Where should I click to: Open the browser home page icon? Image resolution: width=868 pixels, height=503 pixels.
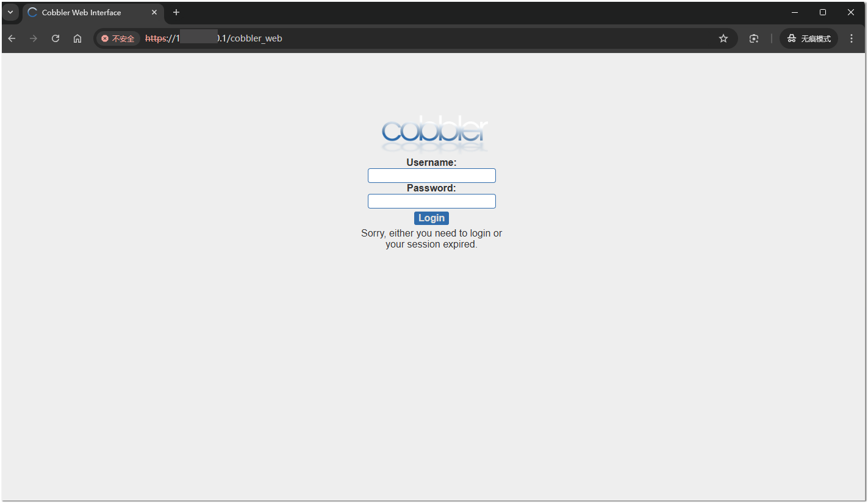point(77,38)
